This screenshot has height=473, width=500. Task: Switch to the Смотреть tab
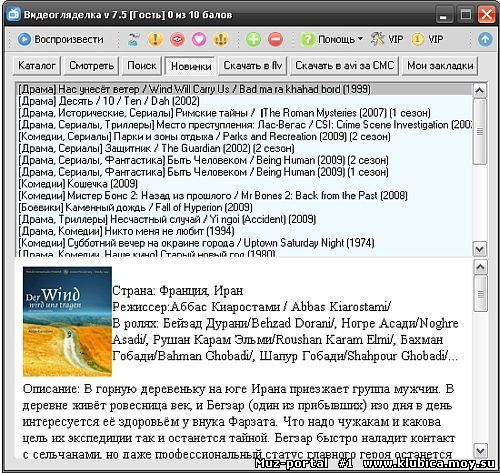91,65
